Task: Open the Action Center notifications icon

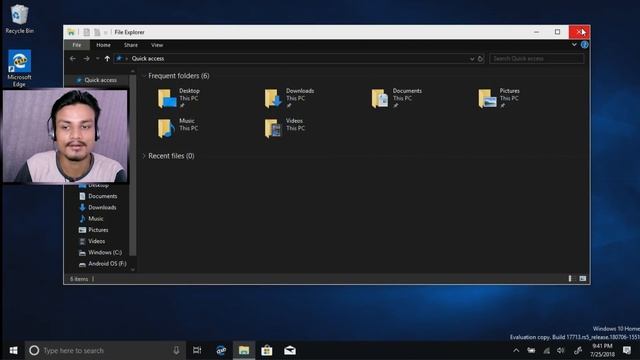Action: [x=627, y=350]
